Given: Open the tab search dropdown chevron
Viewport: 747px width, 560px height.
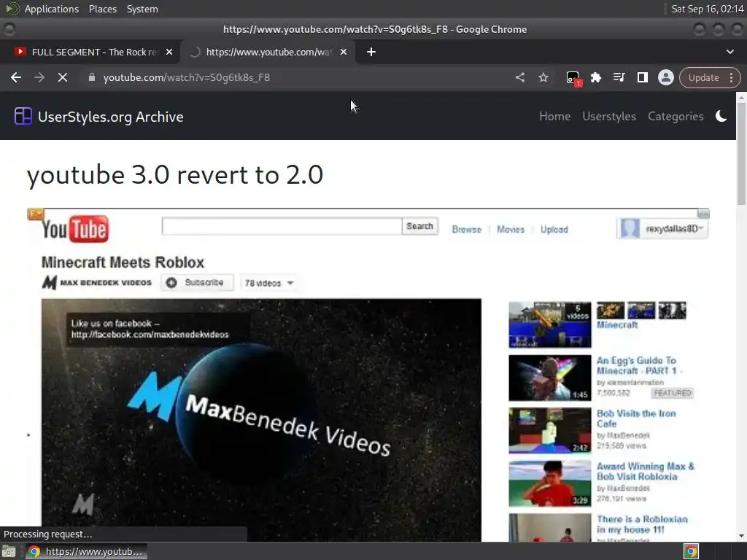Looking at the screenshot, I should click(729, 52).
